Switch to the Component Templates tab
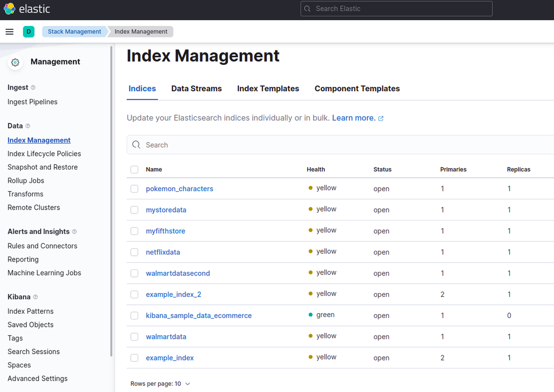Image resolution: width=554 pixels, height=392 pixels. click(357, 89)
